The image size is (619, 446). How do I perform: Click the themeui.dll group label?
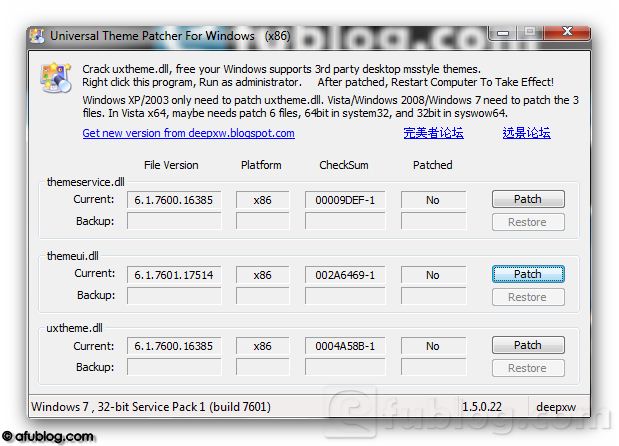73,256
